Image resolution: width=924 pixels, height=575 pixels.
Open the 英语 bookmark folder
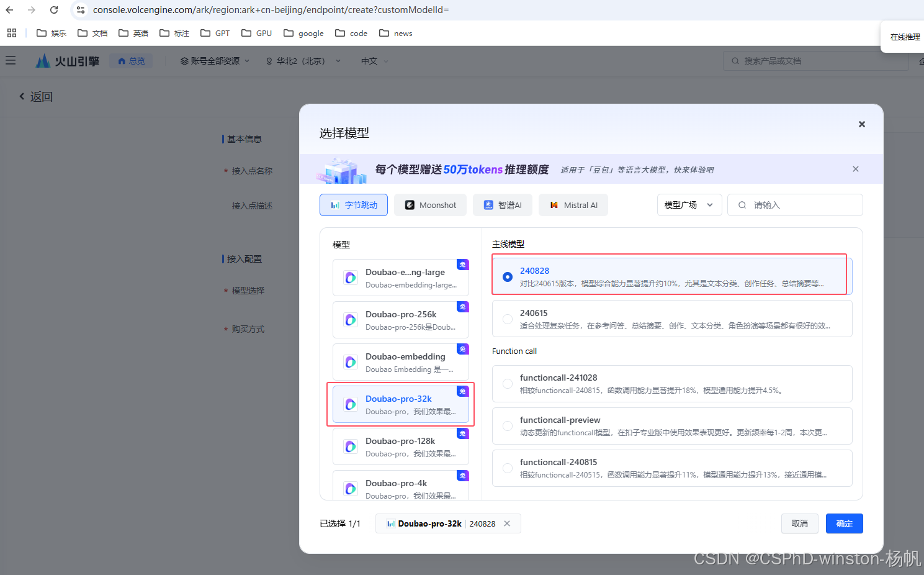(x=133, y=33)
